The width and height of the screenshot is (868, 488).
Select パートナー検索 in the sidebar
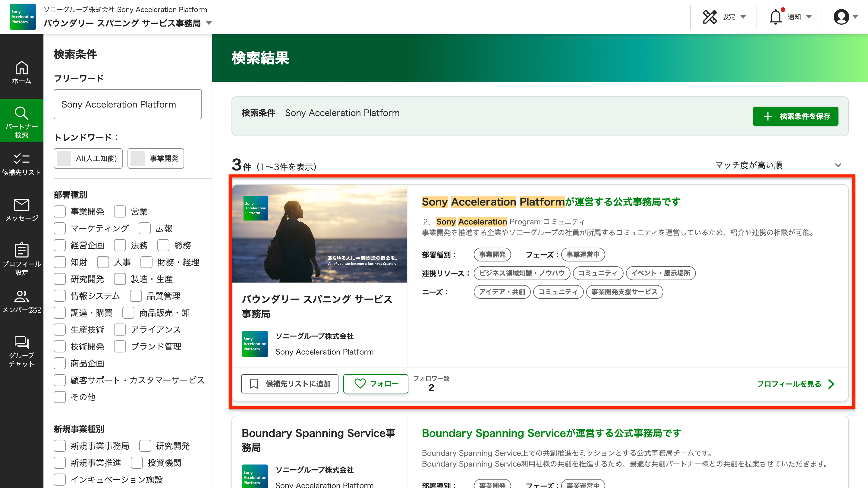[22, 121]
